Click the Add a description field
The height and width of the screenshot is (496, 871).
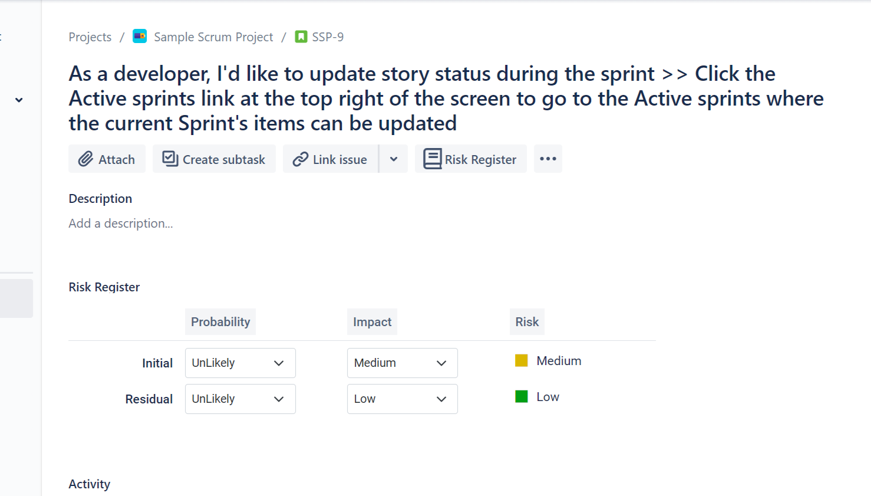click(121, 223)
